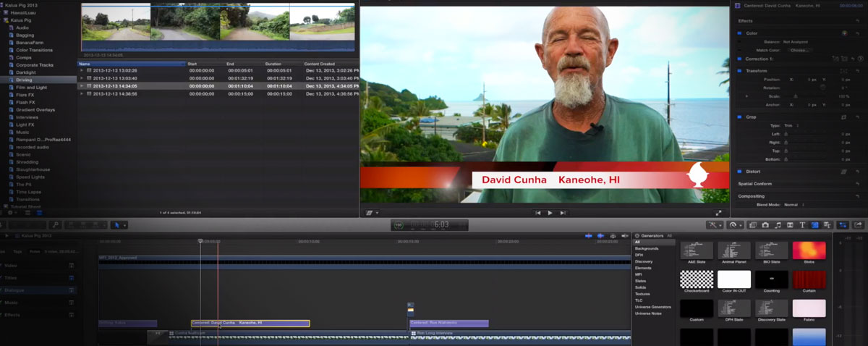Viewport: 868px width, 346px height.
Task: Jump to next edit in viewer
Action: coord(563,213)
